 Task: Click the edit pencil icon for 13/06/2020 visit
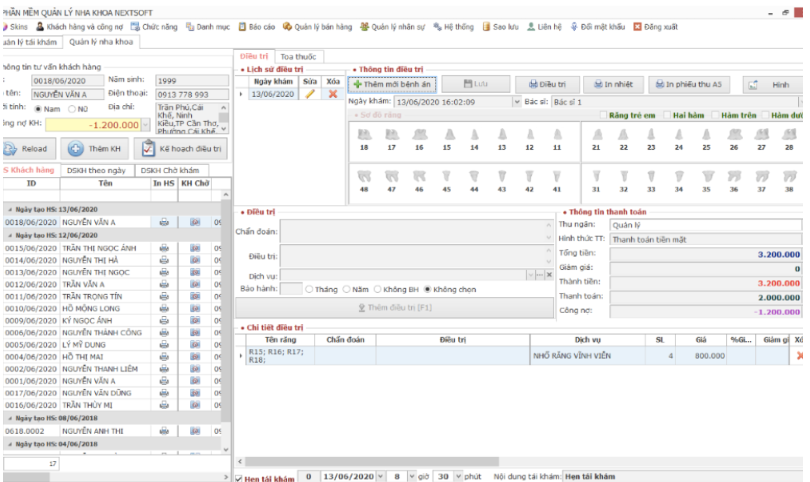tap(310, 93)
